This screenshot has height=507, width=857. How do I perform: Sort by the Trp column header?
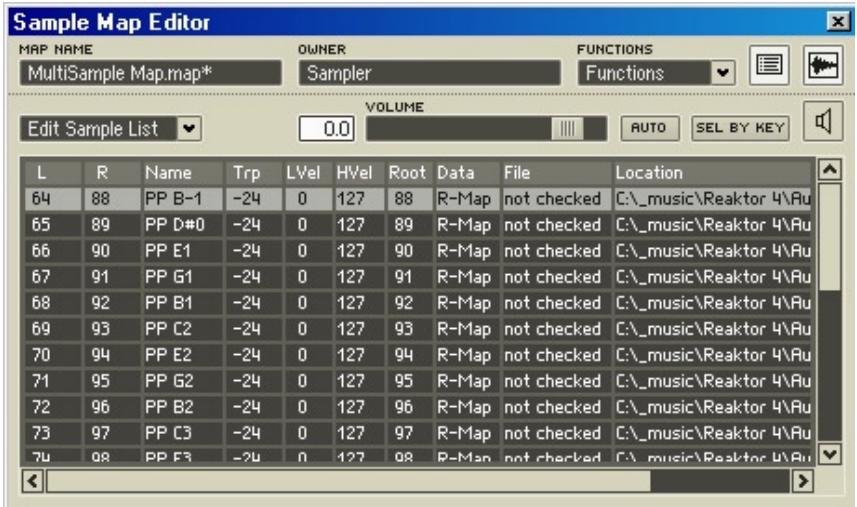click(x=254, y=173)
